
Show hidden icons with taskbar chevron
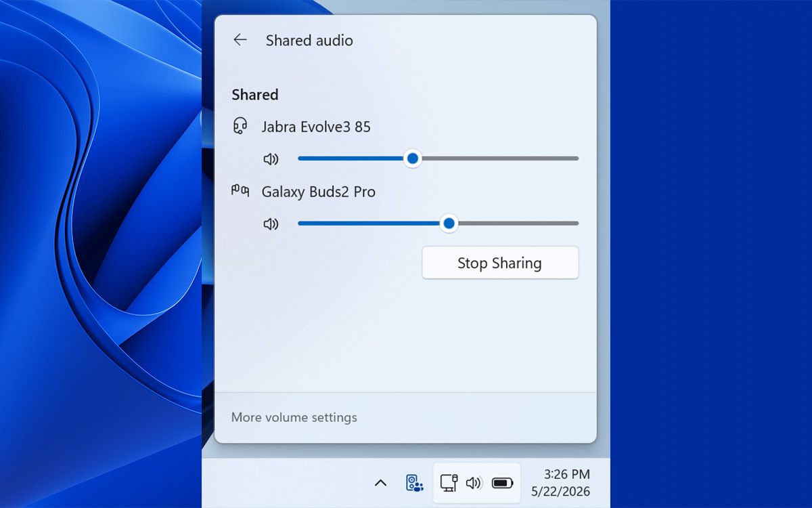pyautogui.click(x=380, y=483)
